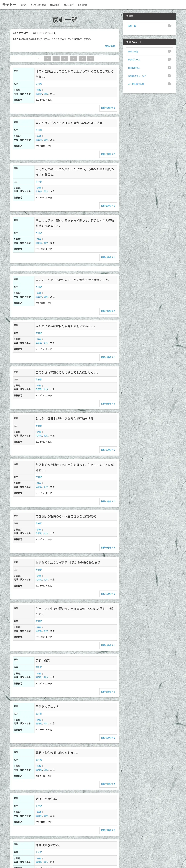Image resolution: width=186 pixels, height=868 pixels.
Task: Click the 家訓マニュアル sidebar panel header
Action: [x=149, y=42]
